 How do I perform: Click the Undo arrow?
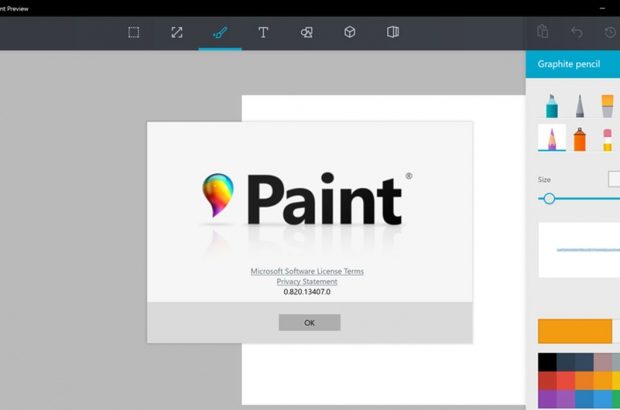(577, 32)
